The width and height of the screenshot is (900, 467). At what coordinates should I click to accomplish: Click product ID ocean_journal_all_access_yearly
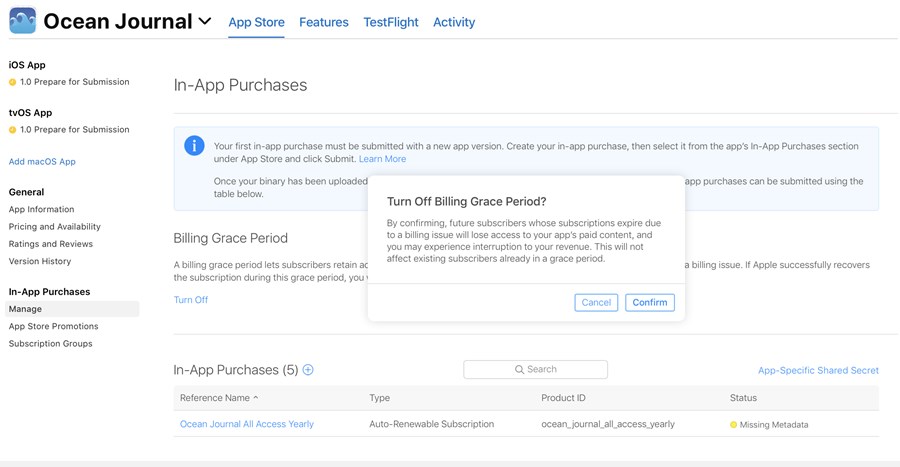point(608,424)
